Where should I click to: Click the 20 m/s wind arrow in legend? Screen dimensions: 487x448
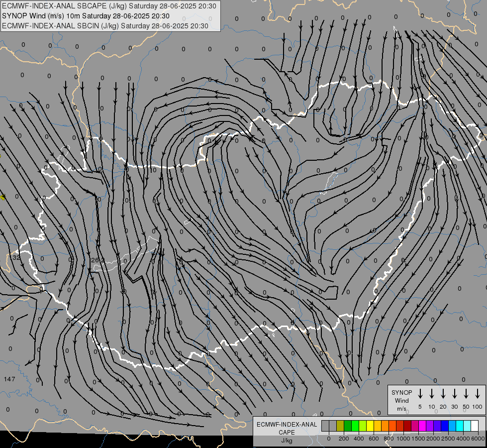point(443,394)
